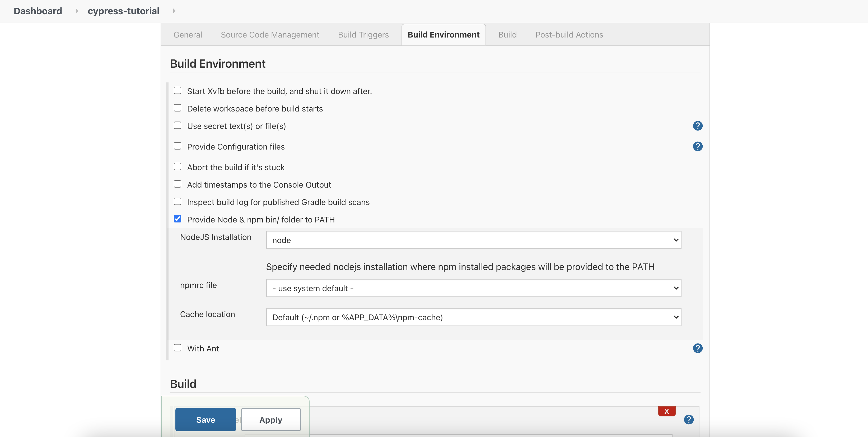Dismiss the build step using the red X
868x437 pixels.
[666, 411]
